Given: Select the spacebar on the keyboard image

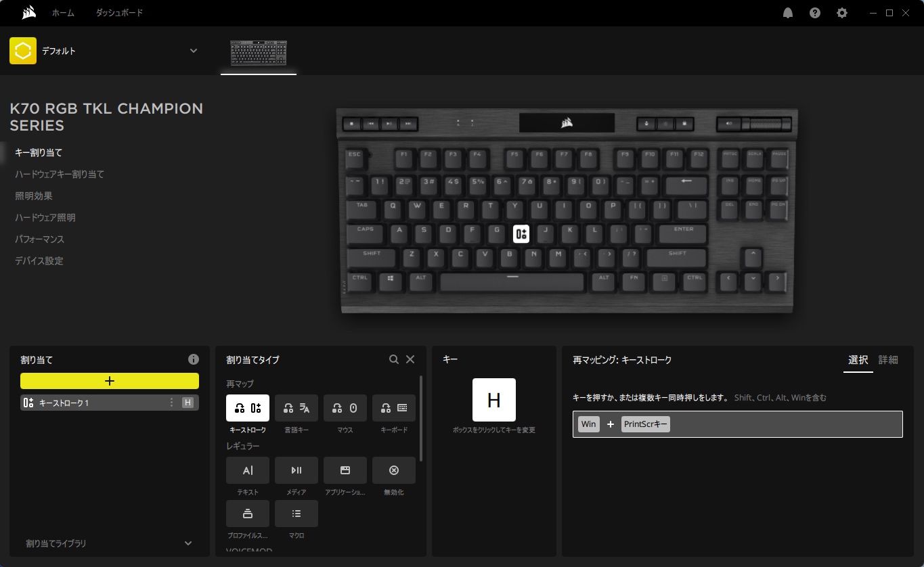Looking at the screenshot, I should 512,281.
